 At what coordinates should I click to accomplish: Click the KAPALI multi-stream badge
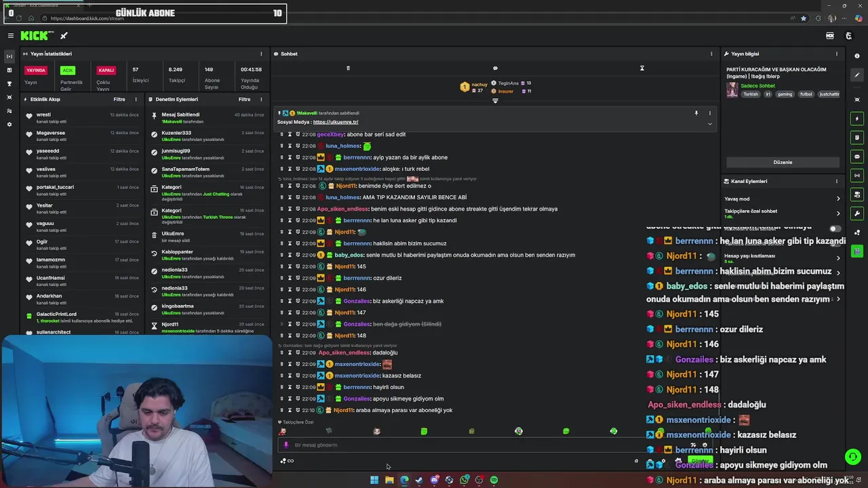click(106, 70)
